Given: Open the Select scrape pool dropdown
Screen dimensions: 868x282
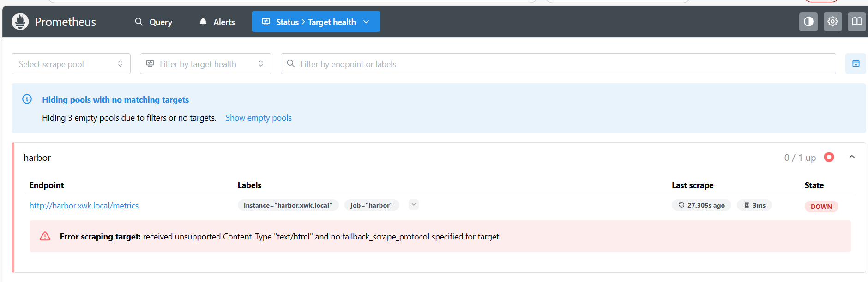Looking at the screenshot, I should 71,64.
